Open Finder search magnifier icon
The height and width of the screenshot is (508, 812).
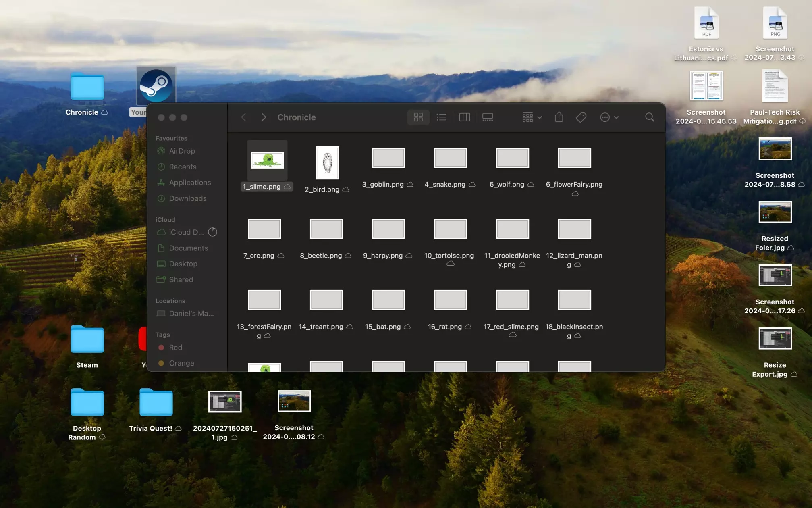click(650, 117)
